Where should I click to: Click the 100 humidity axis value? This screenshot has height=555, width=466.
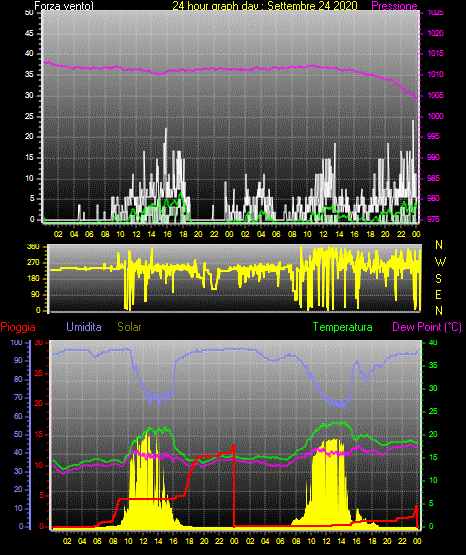(16, 342)
